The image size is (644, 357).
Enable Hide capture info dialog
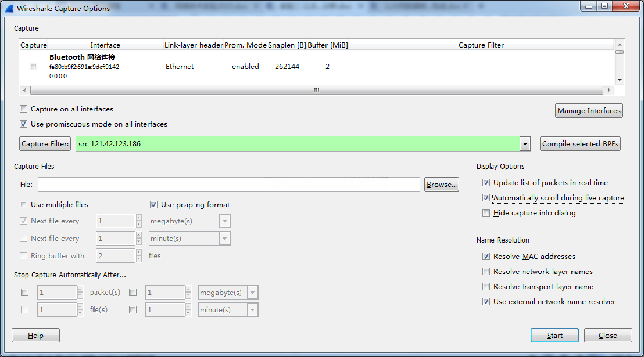pyautogui.click(x=486, y=212)
